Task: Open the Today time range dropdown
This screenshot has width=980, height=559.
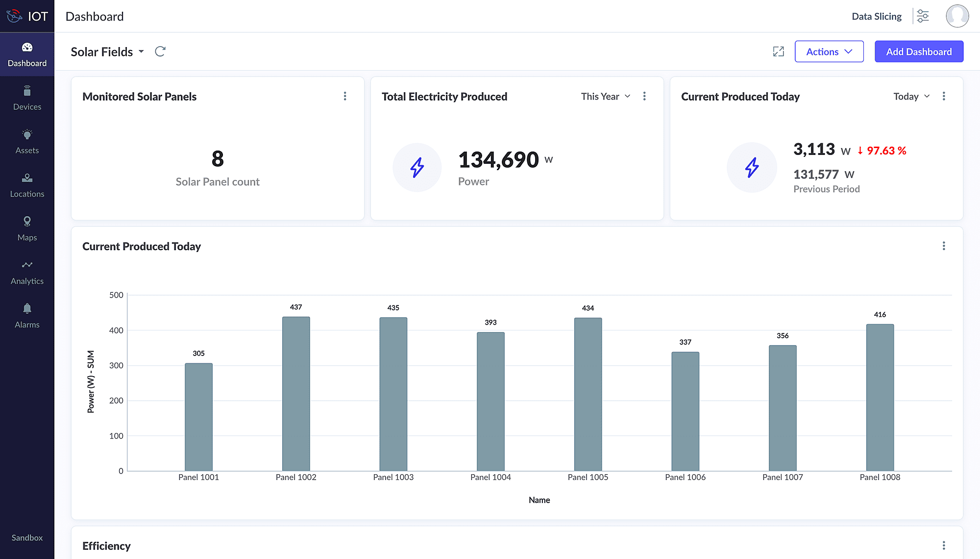Action: pyautogui.click(x=911, y=96)
